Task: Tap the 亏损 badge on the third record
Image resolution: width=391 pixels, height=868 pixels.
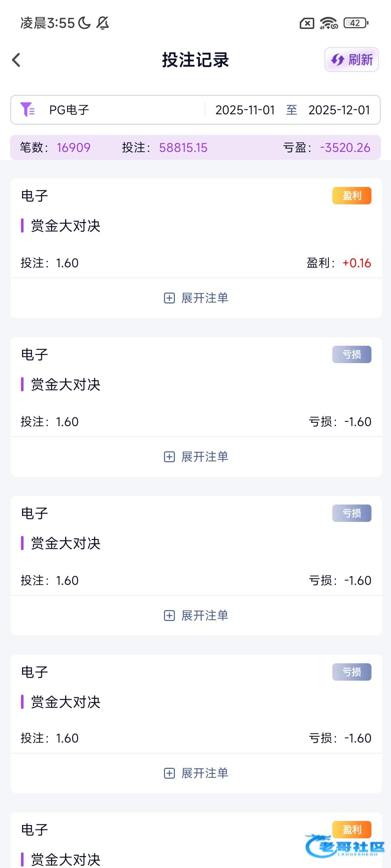Action: pyautogui.click(x=352, y=513)
